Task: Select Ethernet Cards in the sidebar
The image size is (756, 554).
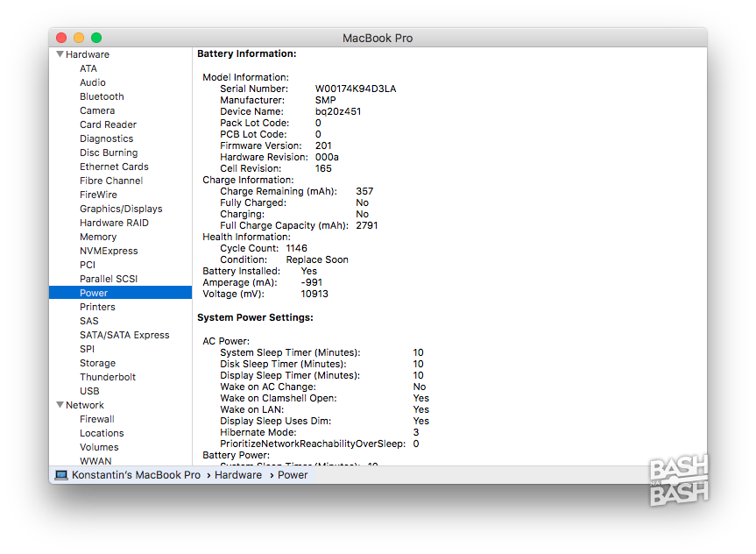Action: pos(114,167)
